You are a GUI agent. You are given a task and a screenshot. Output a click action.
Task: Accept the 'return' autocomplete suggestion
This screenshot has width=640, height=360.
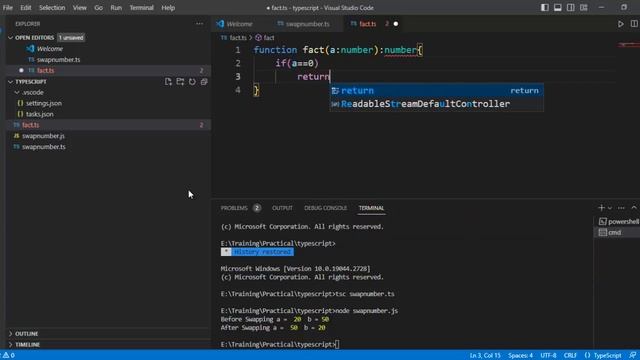click(x=436, y=91)
